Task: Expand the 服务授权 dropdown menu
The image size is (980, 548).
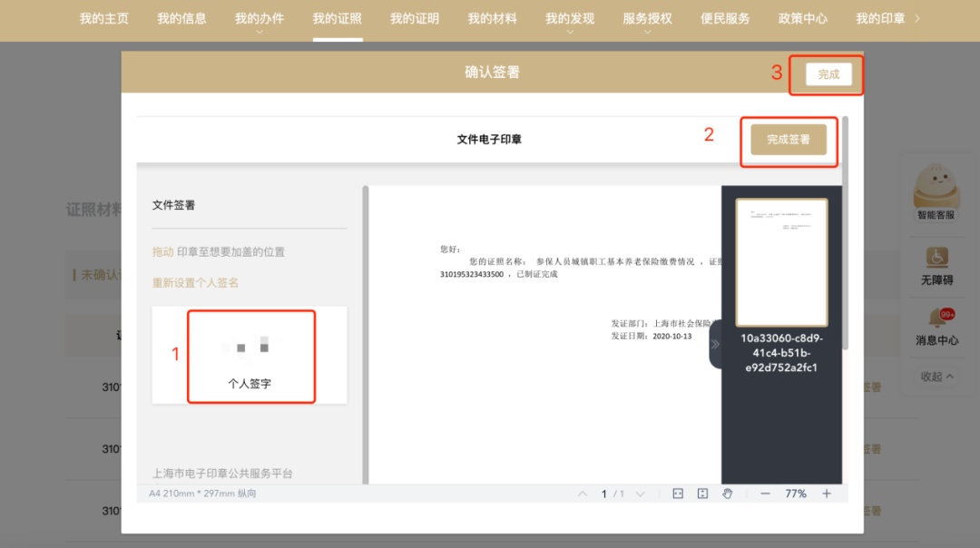Action: [648, 20]
